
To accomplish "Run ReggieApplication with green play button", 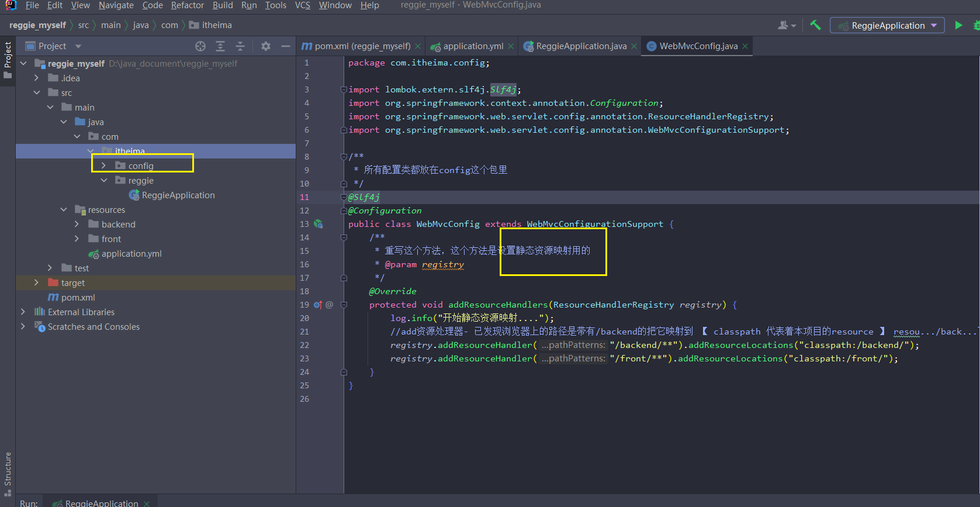I will [958, 25].
